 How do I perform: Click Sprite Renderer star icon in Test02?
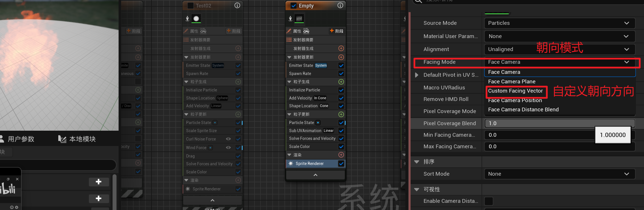(x=188, y=189)
